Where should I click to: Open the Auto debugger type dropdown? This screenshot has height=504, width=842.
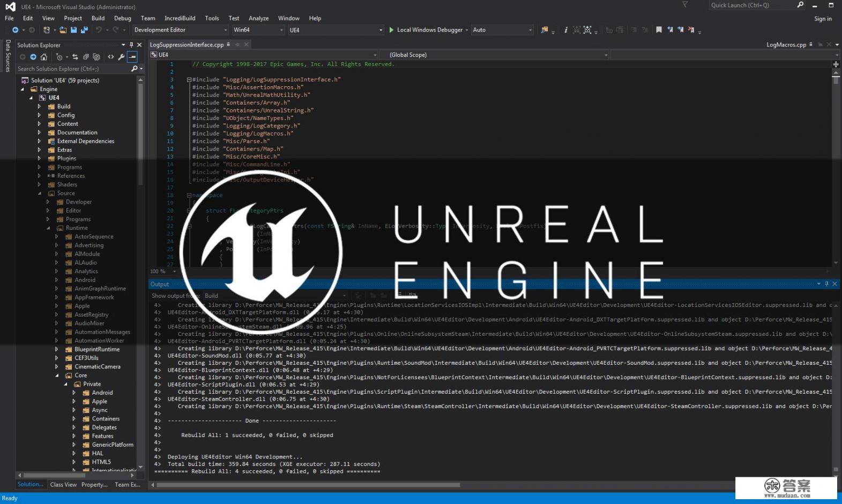502,30
